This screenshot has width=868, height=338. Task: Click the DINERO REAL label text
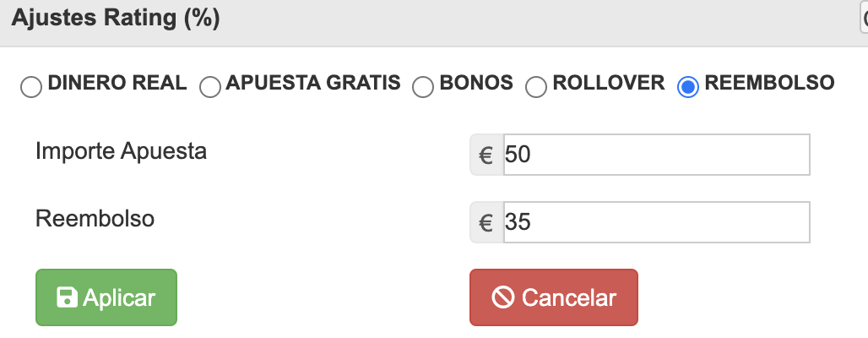[117, 83]
